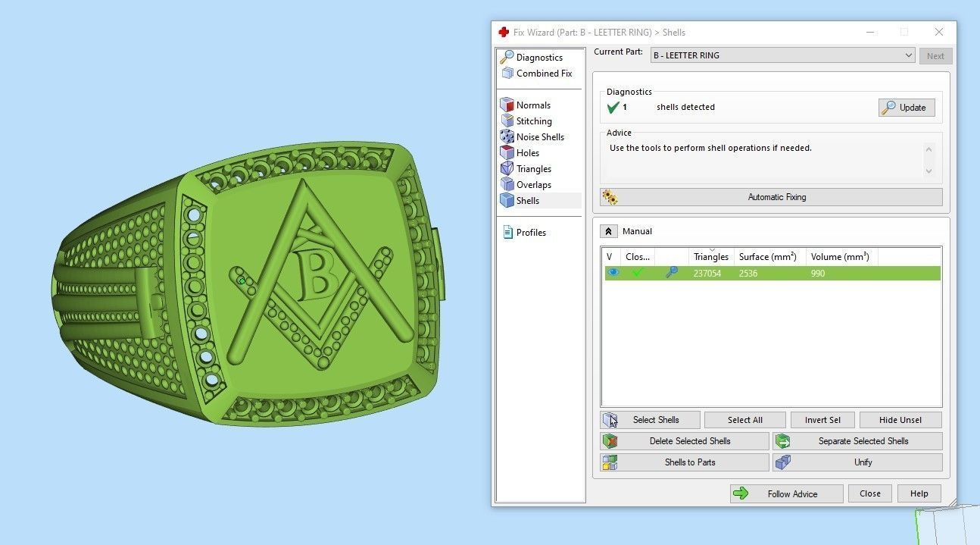Open the Overlaps fix page
This screenshot has height=545, width=980.
pyautogui.click(x=534, y=185)
